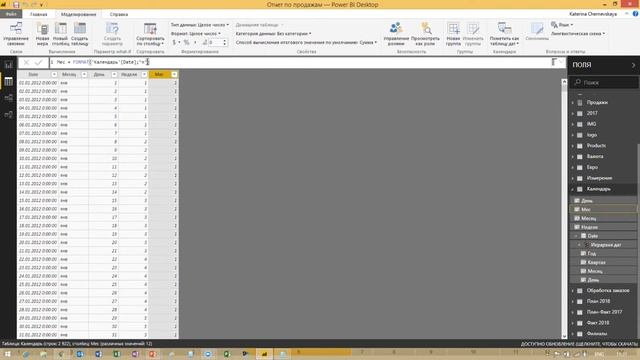Open Mark as Date Table (Пометить как таблицу дат)
640x360 pixels.
coord(504,34)
